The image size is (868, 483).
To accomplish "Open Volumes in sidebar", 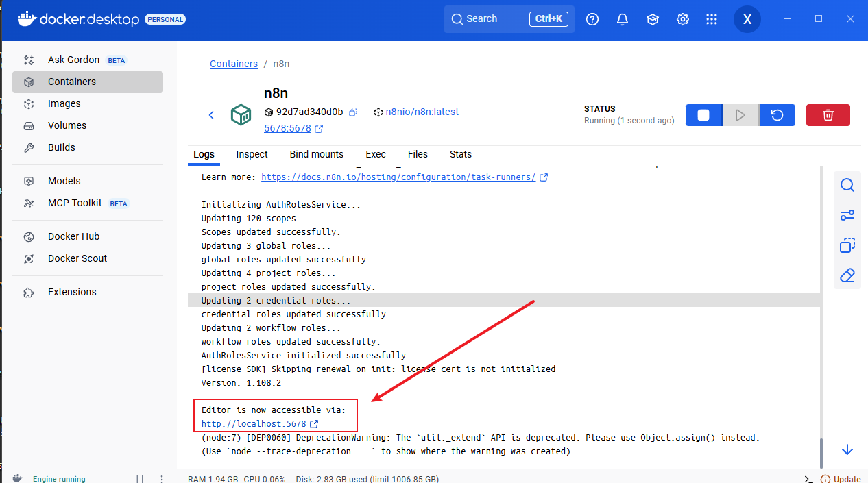I will pyautogui.click(x=88, y=125).
